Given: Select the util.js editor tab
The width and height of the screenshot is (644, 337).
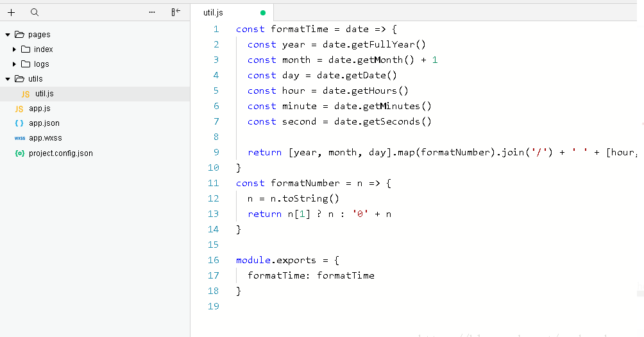Looking at the screenshot, I should (x=213, y=13).
